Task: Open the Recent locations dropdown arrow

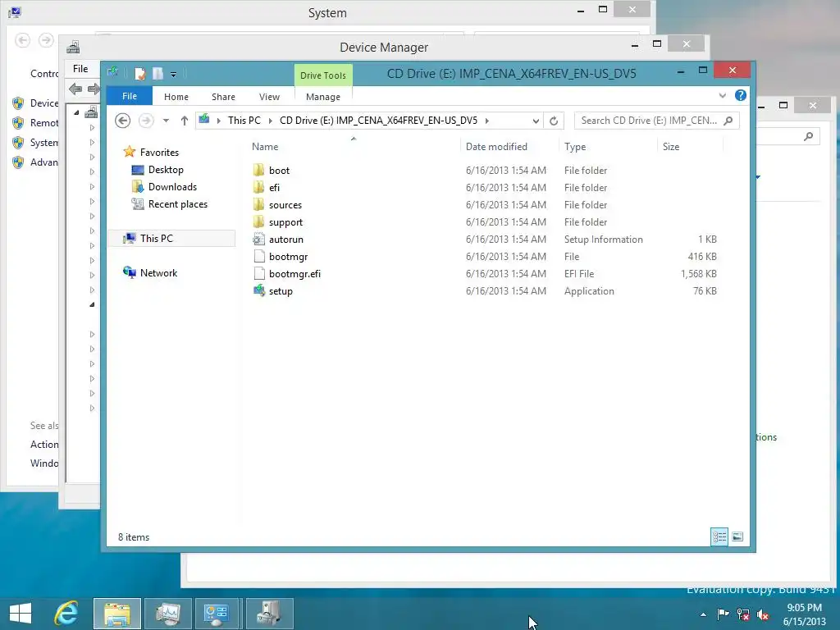Action: (166, 121)
